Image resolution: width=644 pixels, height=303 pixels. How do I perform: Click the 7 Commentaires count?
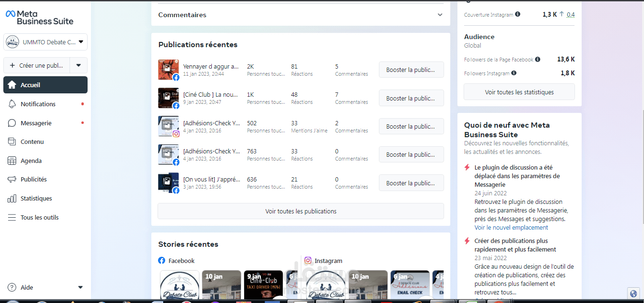(x=337, y=95)
